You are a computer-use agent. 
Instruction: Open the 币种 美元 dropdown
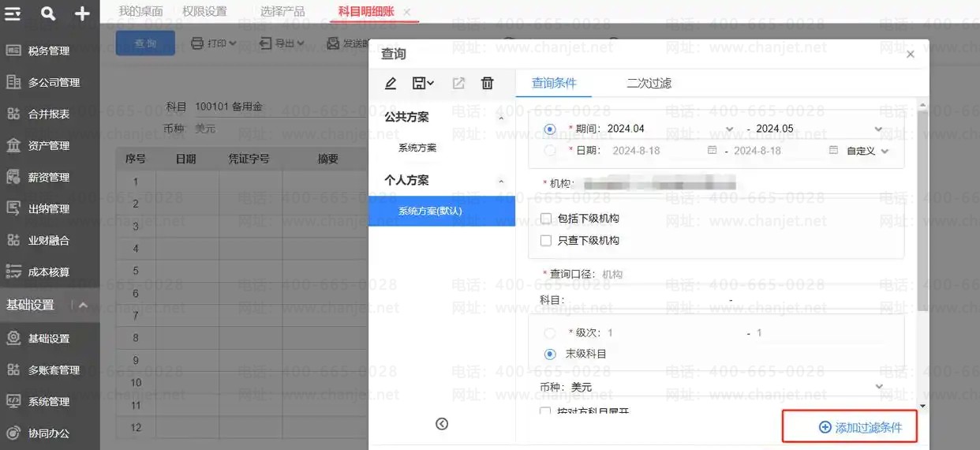(879, 387)
